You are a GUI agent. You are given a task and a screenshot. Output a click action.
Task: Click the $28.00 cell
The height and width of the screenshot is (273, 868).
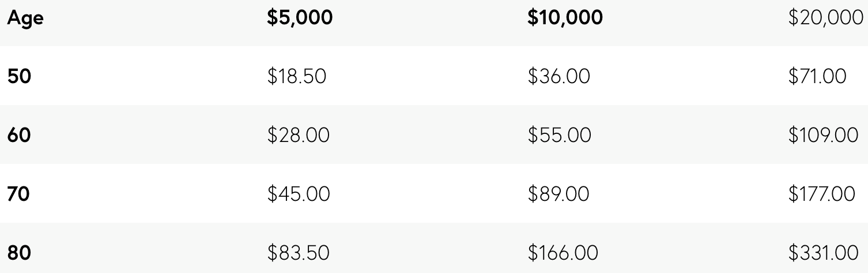click(x=299, y=136)
